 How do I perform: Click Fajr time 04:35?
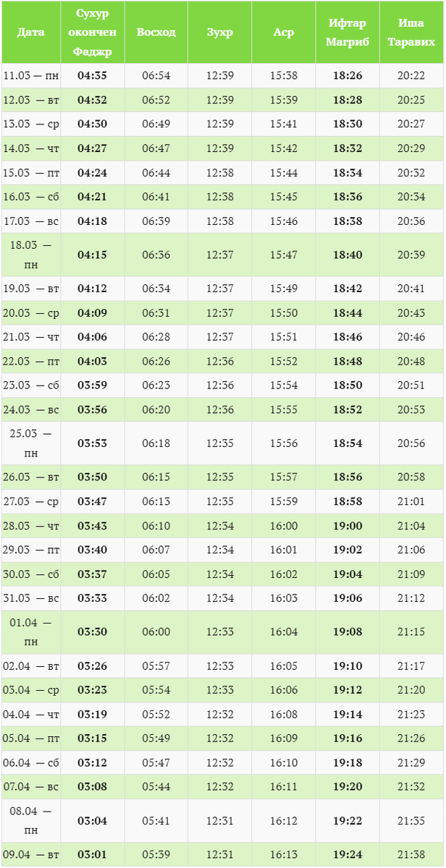pyautogui.click(x=93, y=75)
